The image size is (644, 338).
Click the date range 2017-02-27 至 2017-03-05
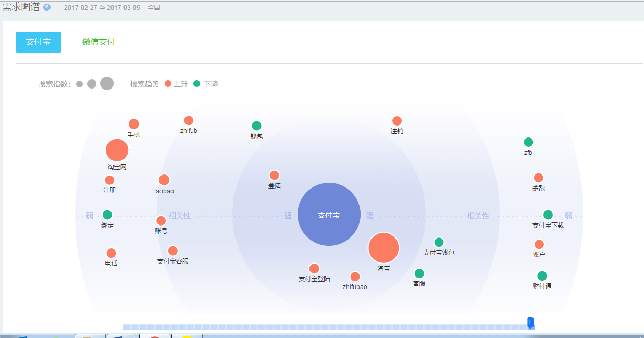click(102, 8)
